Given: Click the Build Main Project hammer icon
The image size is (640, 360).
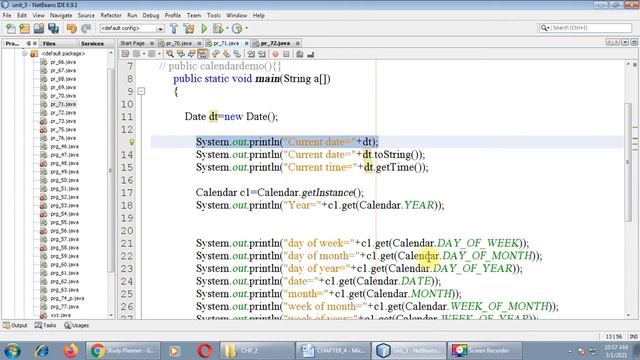Looking at the screenshot, I should [174, 28].
